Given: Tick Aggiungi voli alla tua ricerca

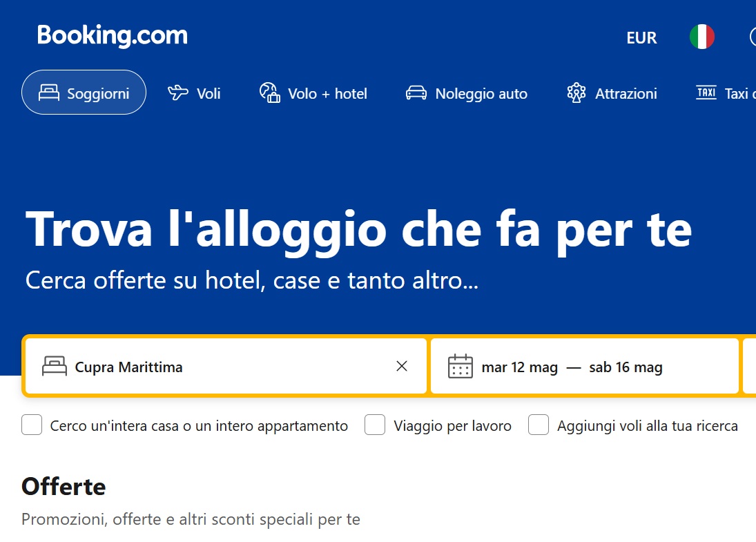Looking at the screenshot, I should [539, 425].
